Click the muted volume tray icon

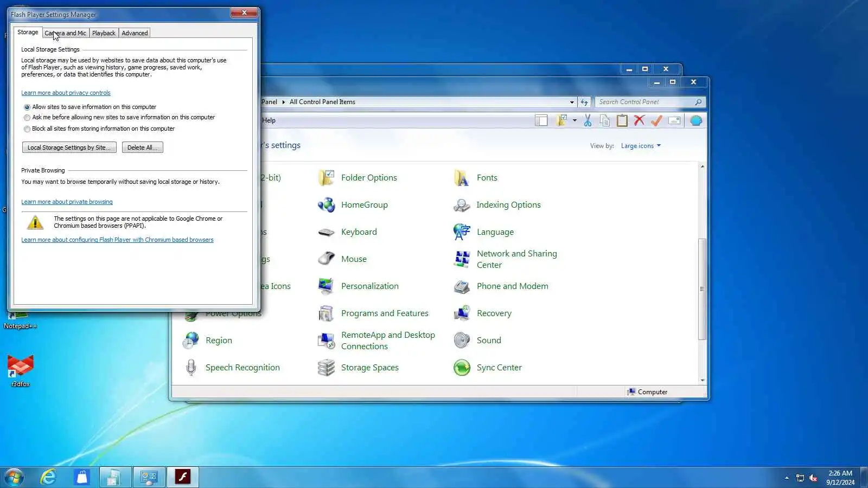[813, 478]
